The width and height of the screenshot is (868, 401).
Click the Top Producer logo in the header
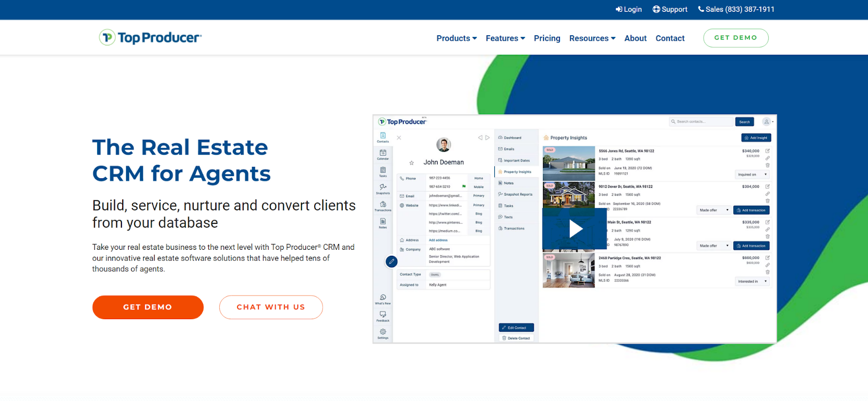coord(150,37)
